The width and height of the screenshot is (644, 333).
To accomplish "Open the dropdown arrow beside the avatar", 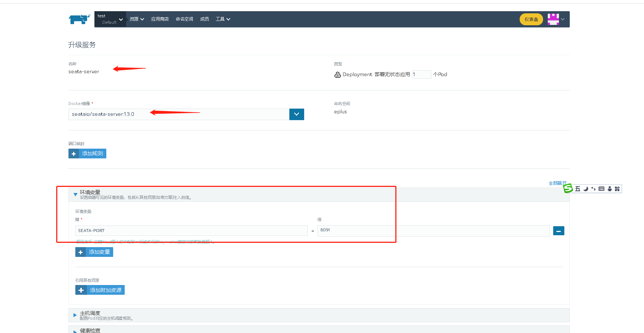I will click(563, 19).
